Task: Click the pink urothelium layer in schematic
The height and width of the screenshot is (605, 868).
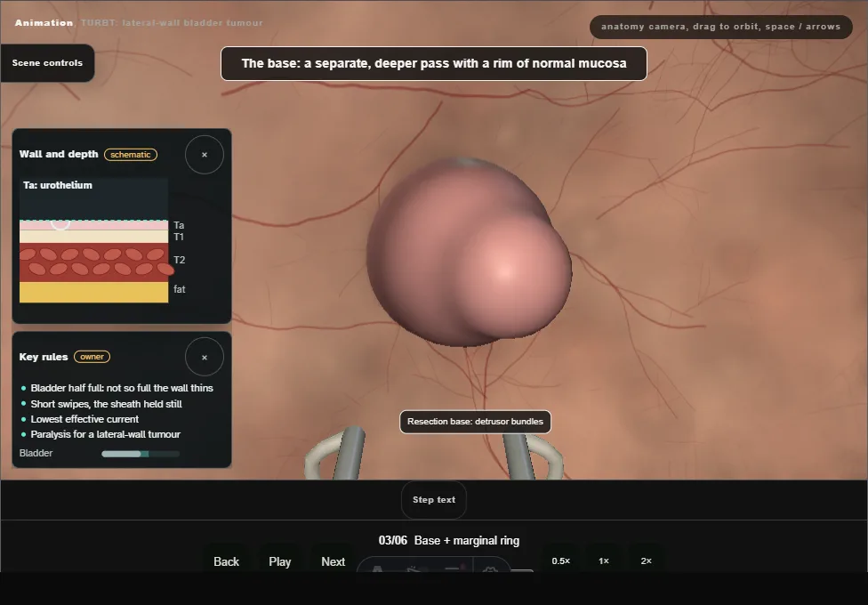Action: pyautogui.click(x=93, y=225)
